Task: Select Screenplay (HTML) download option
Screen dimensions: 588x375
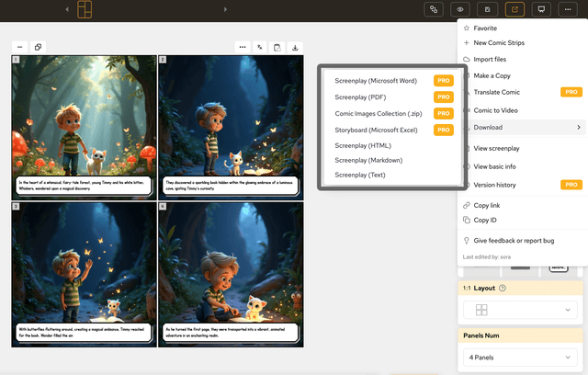Action: pyautogui.click(x=363, y=145)
